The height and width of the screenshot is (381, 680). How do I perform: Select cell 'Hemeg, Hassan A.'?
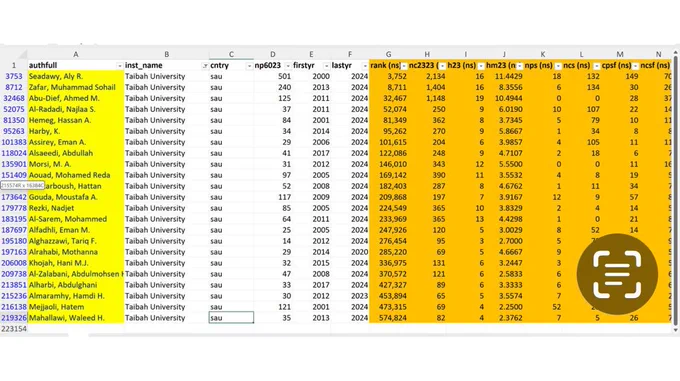point(76,120)
